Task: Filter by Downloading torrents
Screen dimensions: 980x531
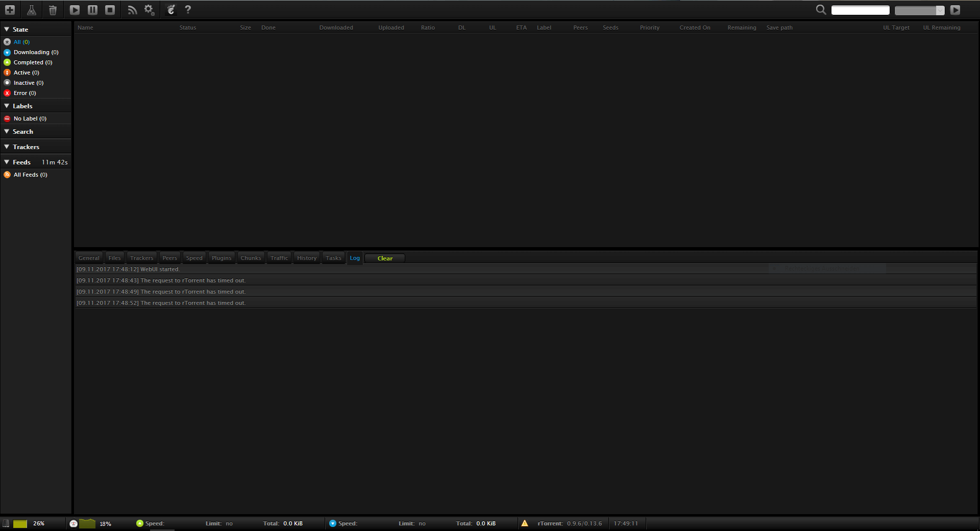Action: coord(36,52)
